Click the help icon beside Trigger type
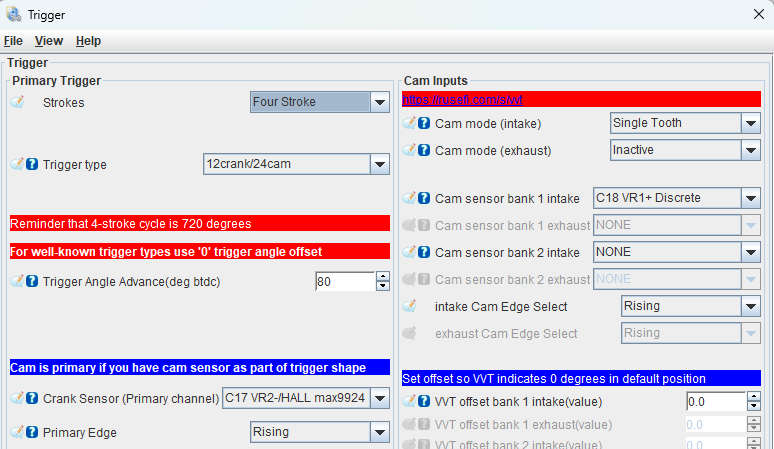Screen dimensions: 774x449 [32, 165]
